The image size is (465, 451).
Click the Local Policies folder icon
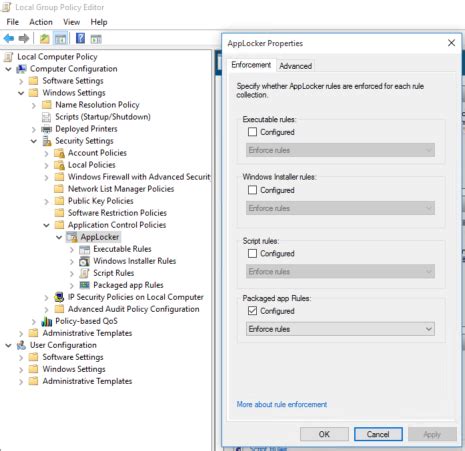59,165
